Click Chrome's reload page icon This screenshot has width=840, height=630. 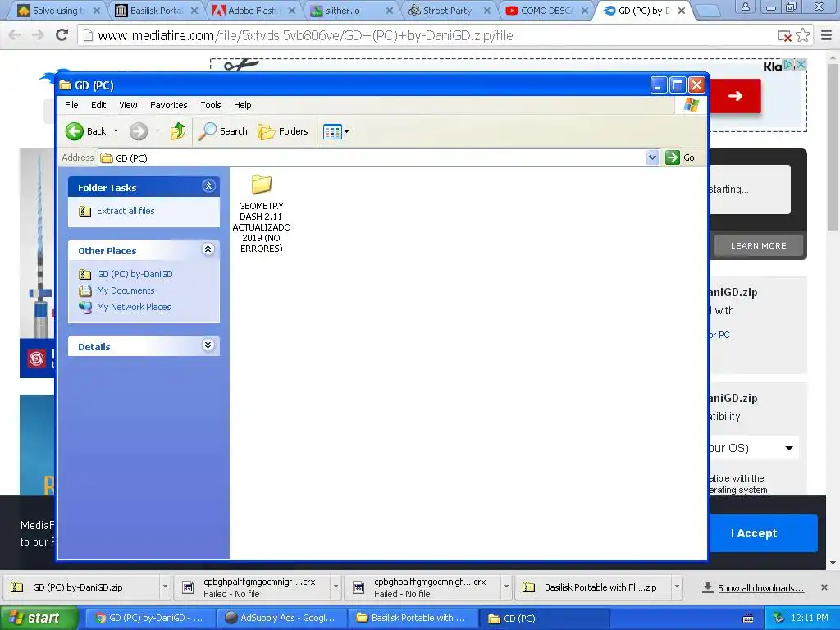(x=62, y=35)
